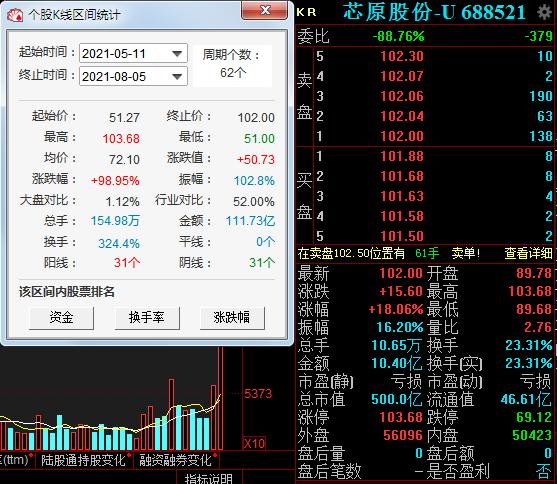This screenshot has height=484, width=557.
Task: Click the 是否盈利 value 否
Action: pos(544,472)
